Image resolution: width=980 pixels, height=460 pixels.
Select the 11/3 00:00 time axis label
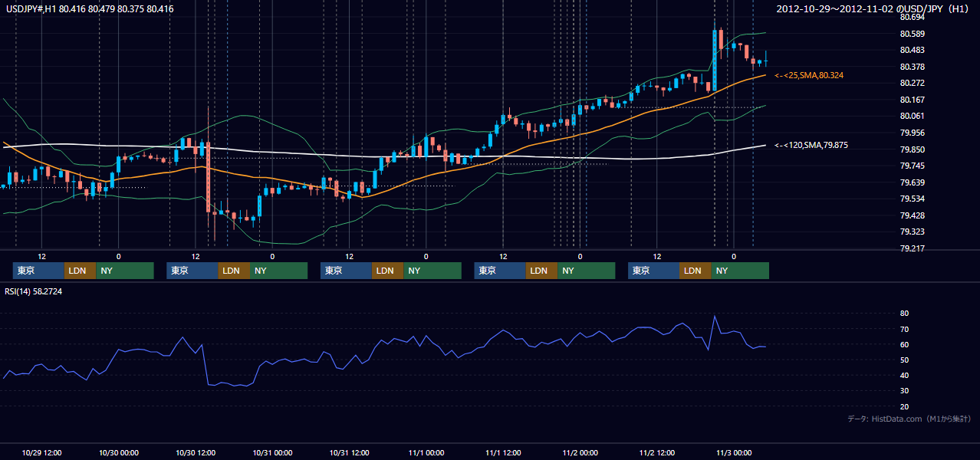point(734,452)
